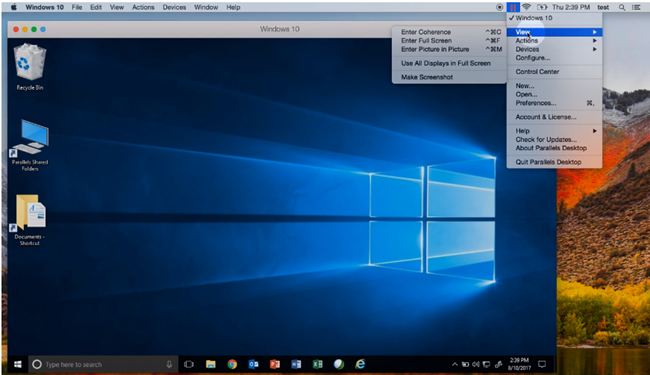Open Account & License... menu entry

pos(554,117)
